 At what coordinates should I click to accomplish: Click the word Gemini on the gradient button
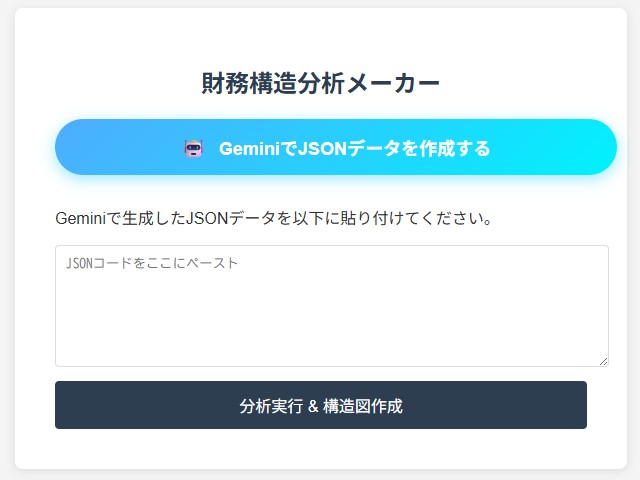(248, 148)
